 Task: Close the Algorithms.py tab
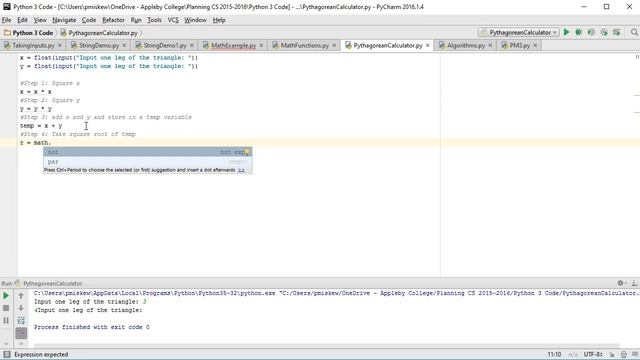(x=490, y=45)
